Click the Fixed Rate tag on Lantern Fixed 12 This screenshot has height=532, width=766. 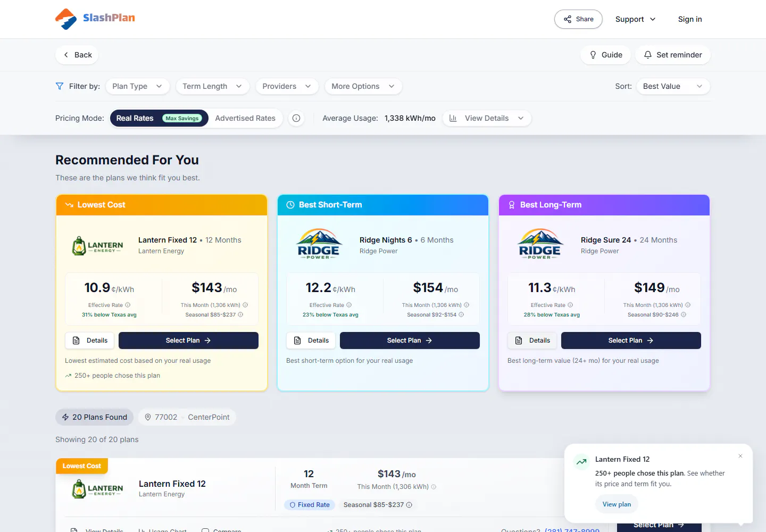pos(310,505)
